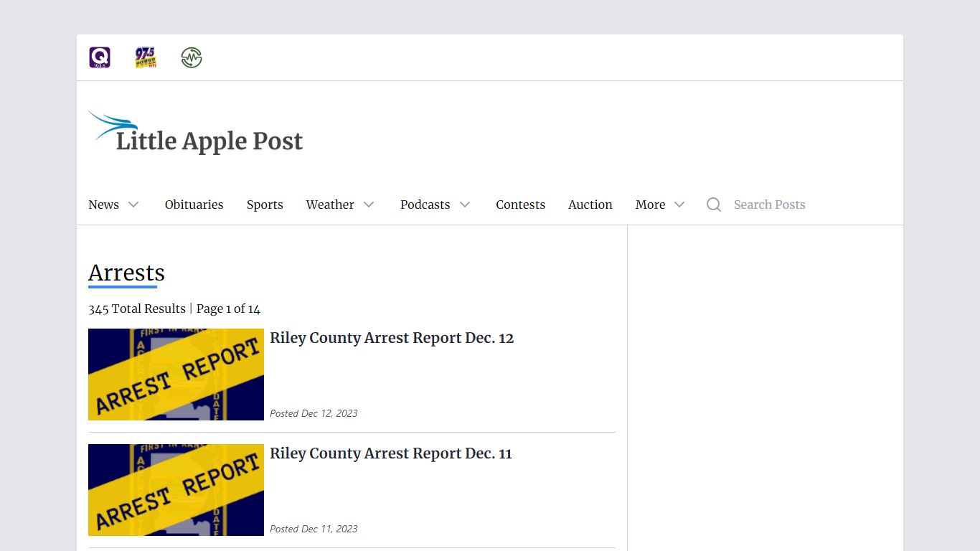This screenshot has height=551, width=980.
Task: Open Riley County Arrest Report Dec. 12 headline
Action: point(392,338)
